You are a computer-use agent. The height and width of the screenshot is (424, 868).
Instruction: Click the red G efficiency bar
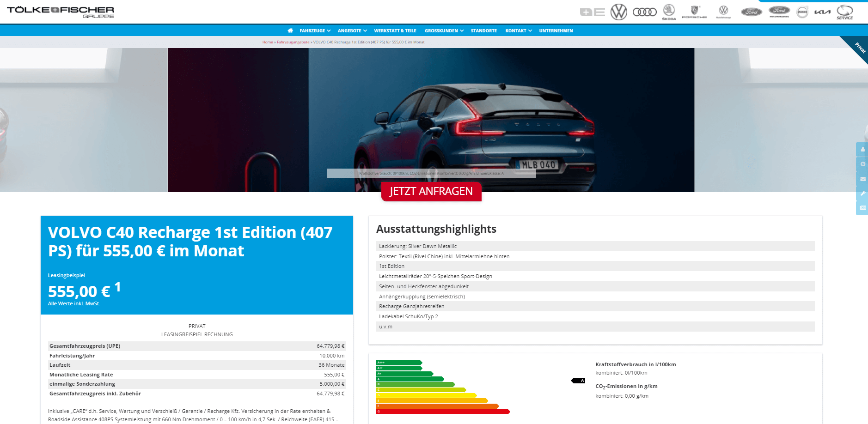443,412
